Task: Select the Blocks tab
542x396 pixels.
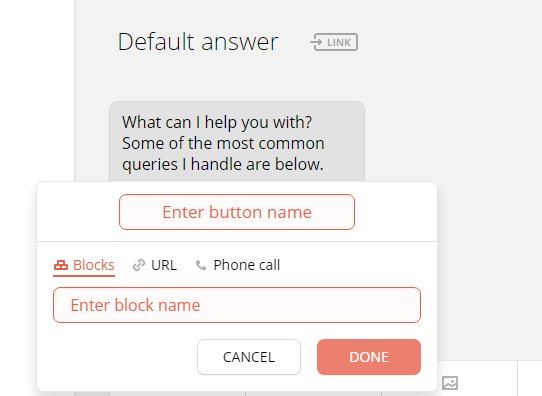Action: [84, 265]
